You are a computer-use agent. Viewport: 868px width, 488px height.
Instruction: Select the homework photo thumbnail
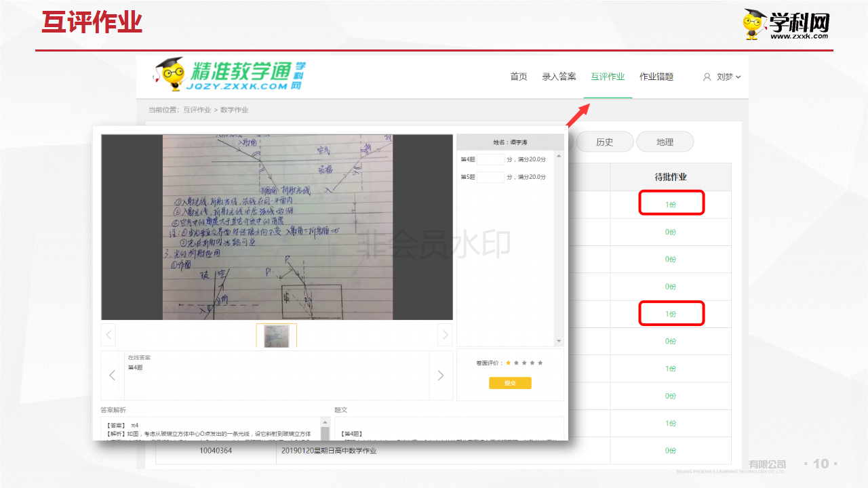click(276, 335)
